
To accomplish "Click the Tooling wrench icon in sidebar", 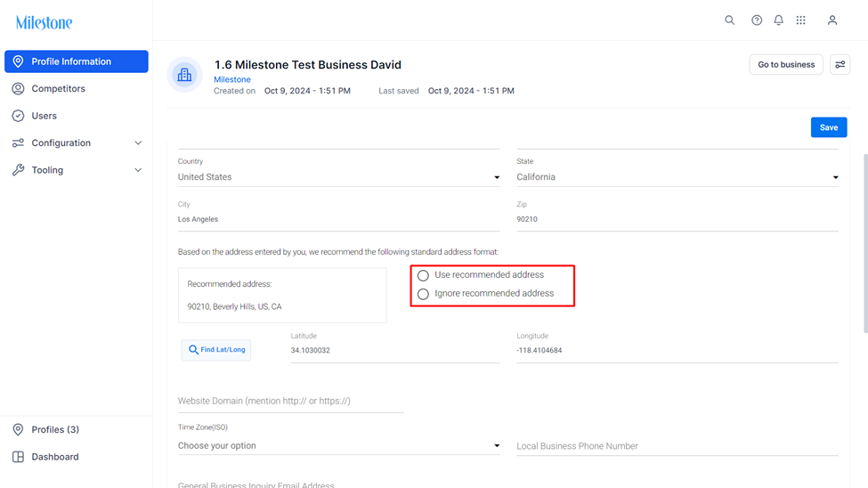I will pos(19,170).
